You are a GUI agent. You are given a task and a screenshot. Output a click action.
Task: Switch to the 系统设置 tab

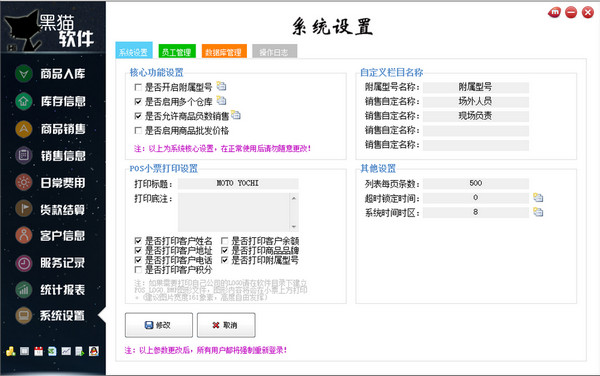[134, 50]
